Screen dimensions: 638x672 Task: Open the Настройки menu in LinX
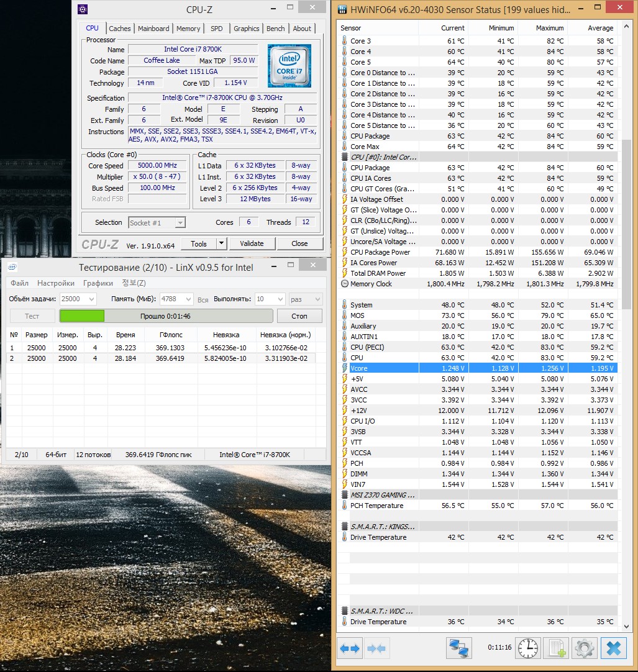(56, 283)
